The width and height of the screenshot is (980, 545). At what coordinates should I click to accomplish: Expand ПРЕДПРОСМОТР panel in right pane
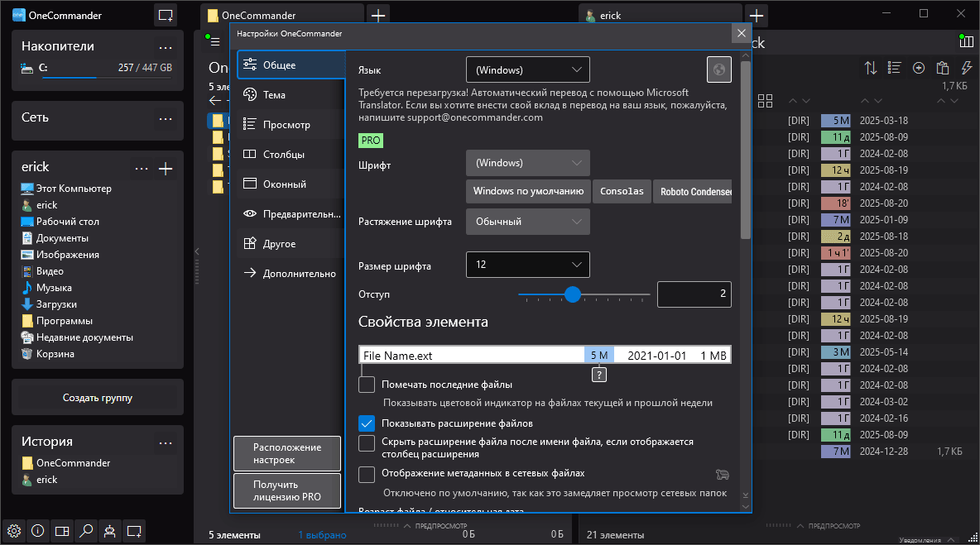tap(829, 526)
